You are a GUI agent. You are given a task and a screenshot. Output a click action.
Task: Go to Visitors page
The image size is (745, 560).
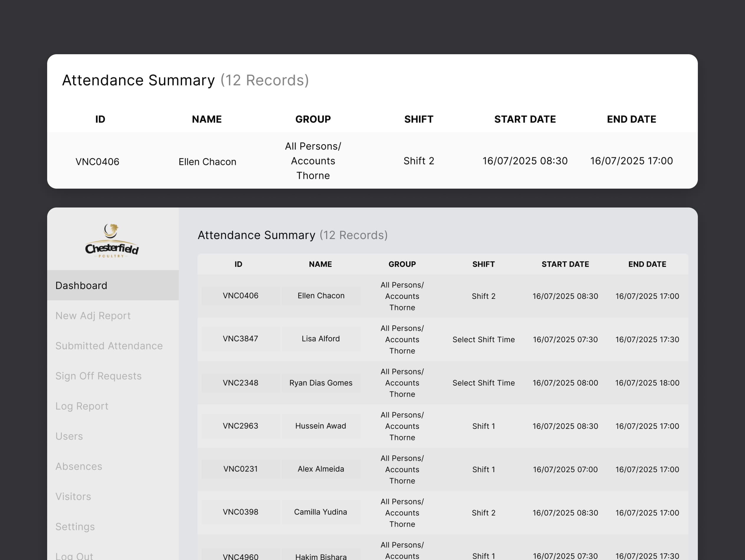73,496
